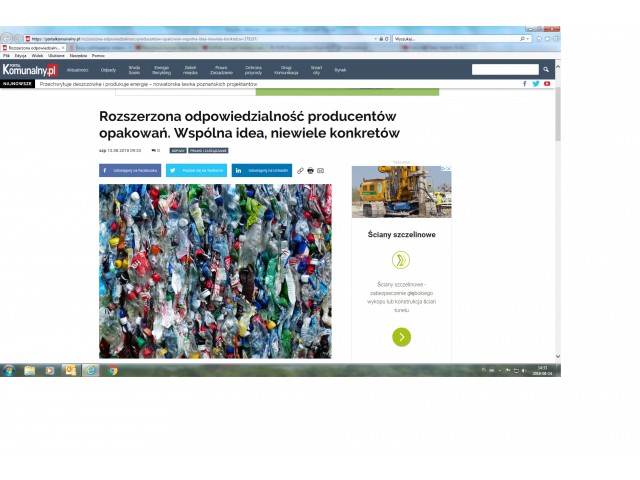
Task: Print the article using the printer icon
Action: 310,171
